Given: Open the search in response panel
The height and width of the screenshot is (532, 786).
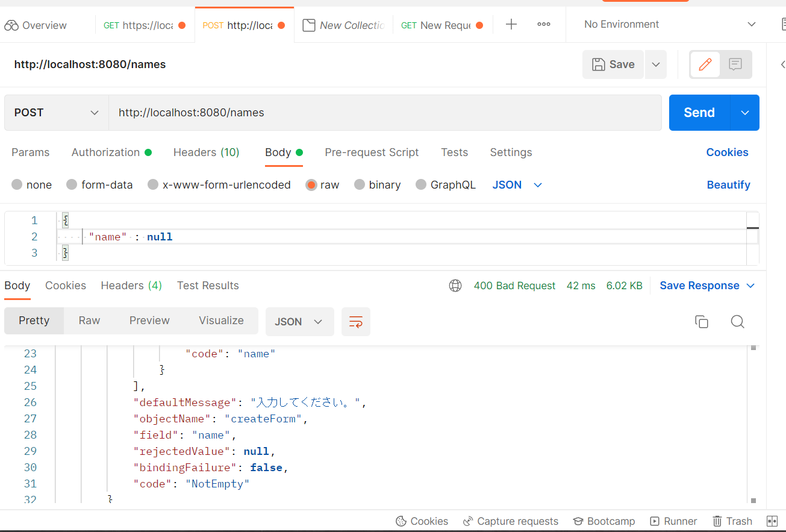Looking at the screenshot, I should [737, 321].
